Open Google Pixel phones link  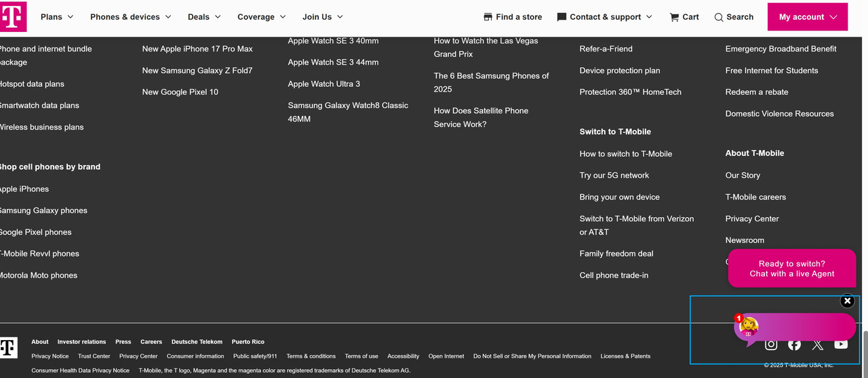point(35,232)
